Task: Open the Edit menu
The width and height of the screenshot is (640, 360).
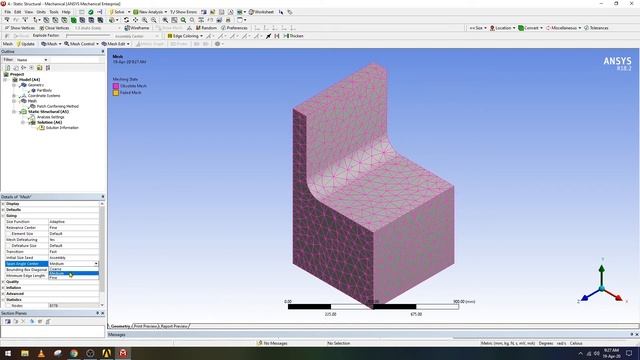Action: [x=18, y=12]
